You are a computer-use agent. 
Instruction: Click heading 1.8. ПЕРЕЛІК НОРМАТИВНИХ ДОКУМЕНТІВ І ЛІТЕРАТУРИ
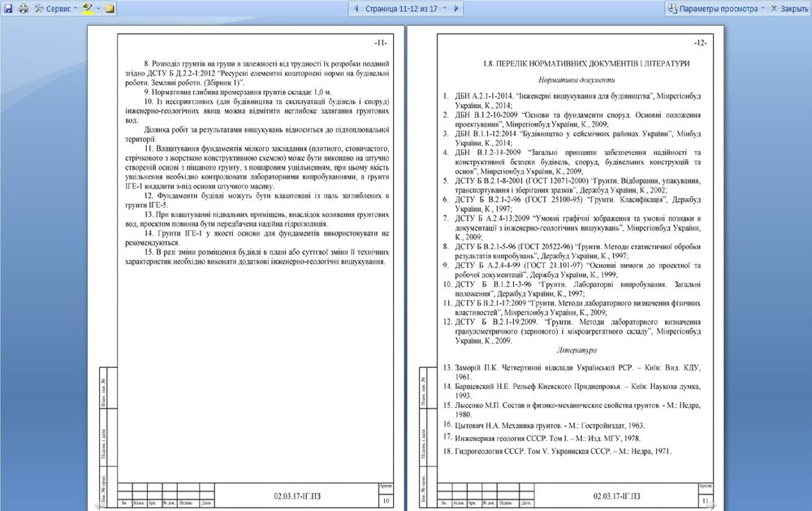pos(585,63)
